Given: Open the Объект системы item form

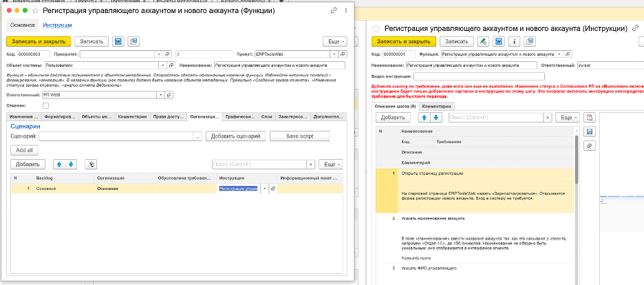Looking at the screenshot, I should click(x=171, y=65).
